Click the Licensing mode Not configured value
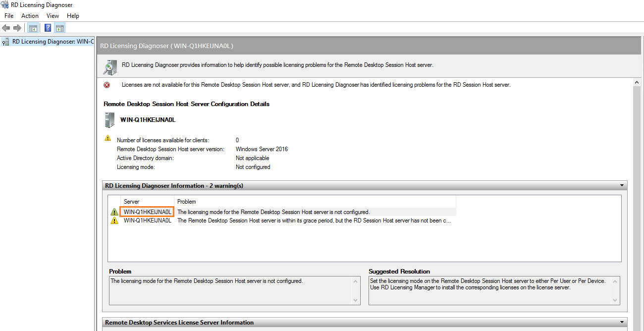The height and width of the screenshot is (331, 644). [x=253, y=167]
